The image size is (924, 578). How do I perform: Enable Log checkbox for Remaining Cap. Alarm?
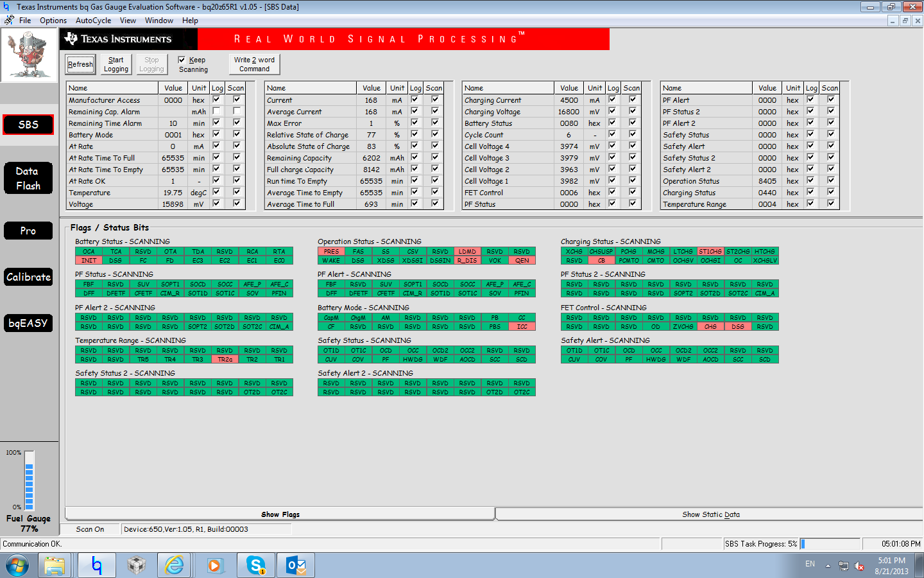[x=217, y=111]
